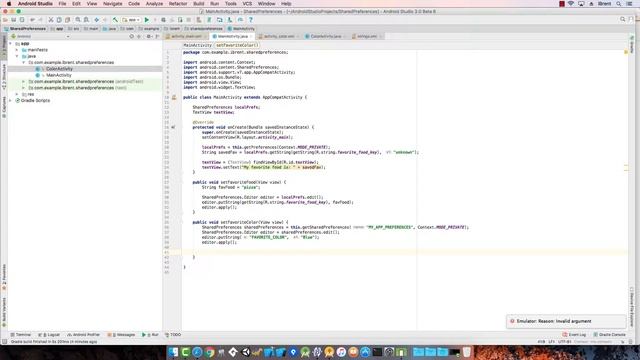Click the setFavoriteColor() breadcrumb above editor
640x360 pixels.
[237, 45]
